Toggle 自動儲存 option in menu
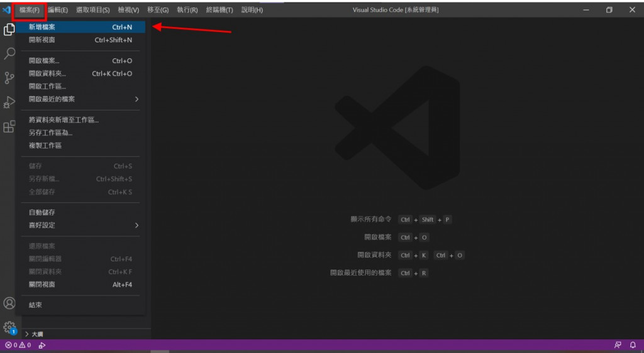Screen dimensions: 644x353 [80, 212]
